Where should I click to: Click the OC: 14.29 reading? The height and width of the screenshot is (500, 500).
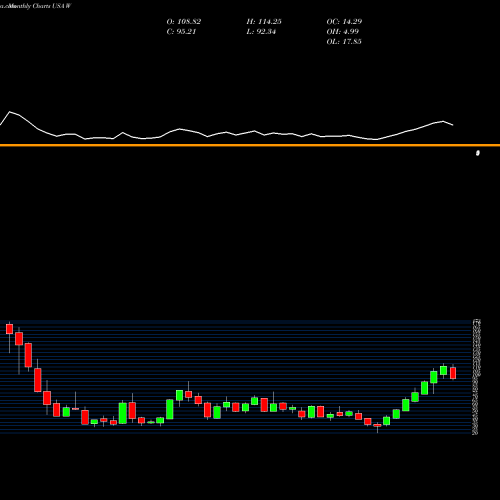(x=344, y=22)
